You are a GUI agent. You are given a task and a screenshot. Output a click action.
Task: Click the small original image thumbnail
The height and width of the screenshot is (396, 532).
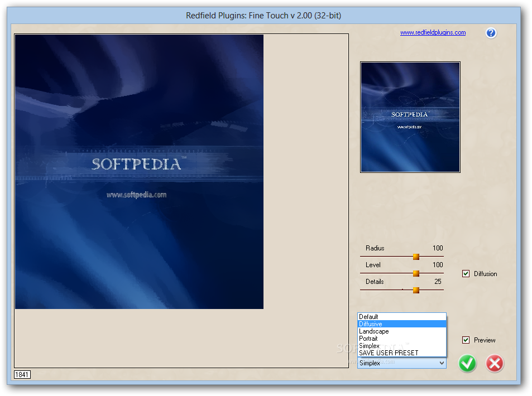[410, 117]
